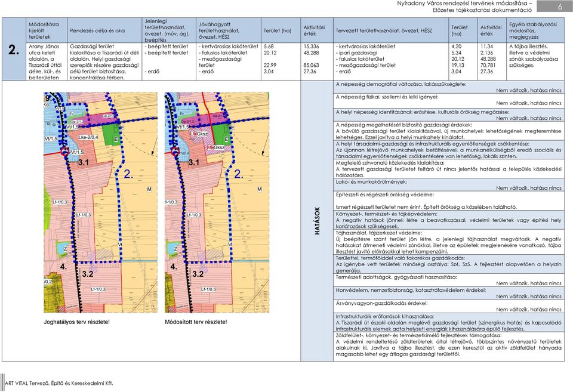573x392 pixels.
Task: Select planned area value '5,34'
Action: pyautogui.click(x=456, y=53)
